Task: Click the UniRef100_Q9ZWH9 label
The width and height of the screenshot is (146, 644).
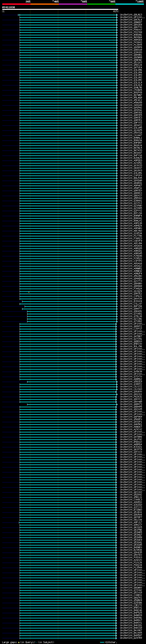Action: [131, 58]
